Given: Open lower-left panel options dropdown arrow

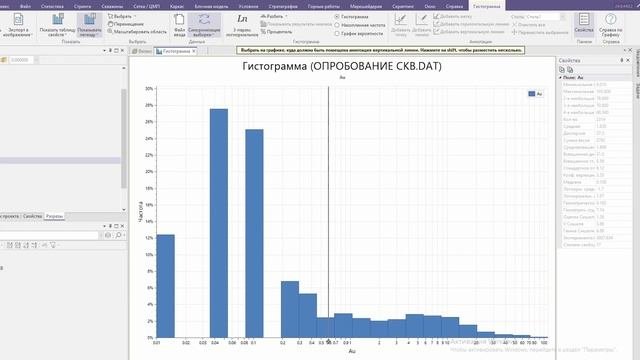Looking at the screenshot, I should [104, 226].
